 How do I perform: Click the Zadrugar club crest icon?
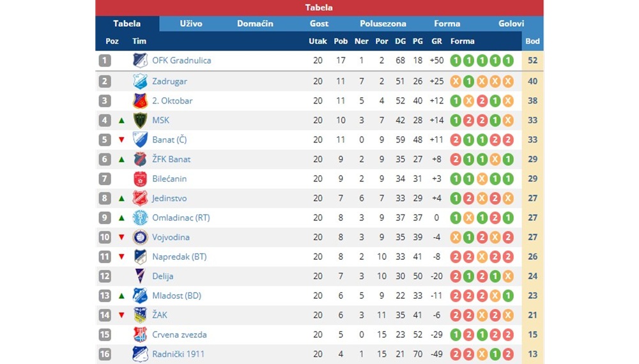pyautogui.click(x=140, y=81)
